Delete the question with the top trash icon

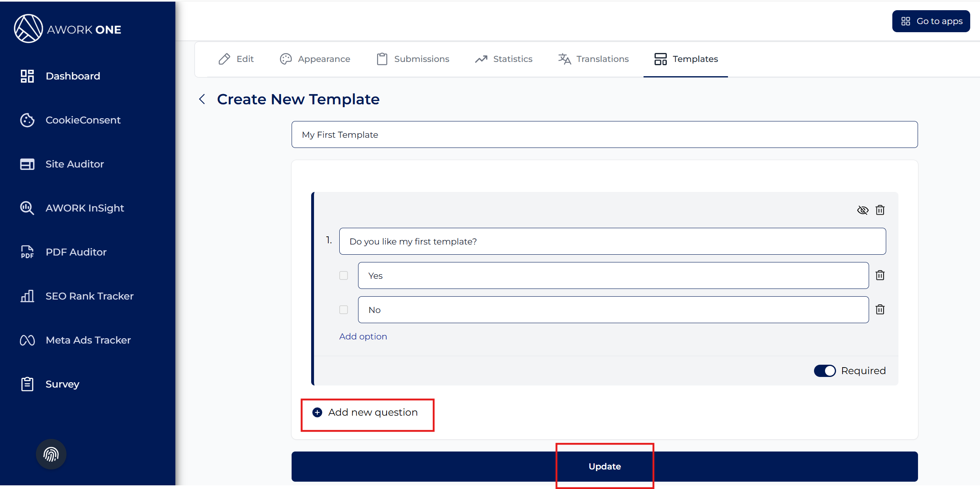click(x=880, y=210)
